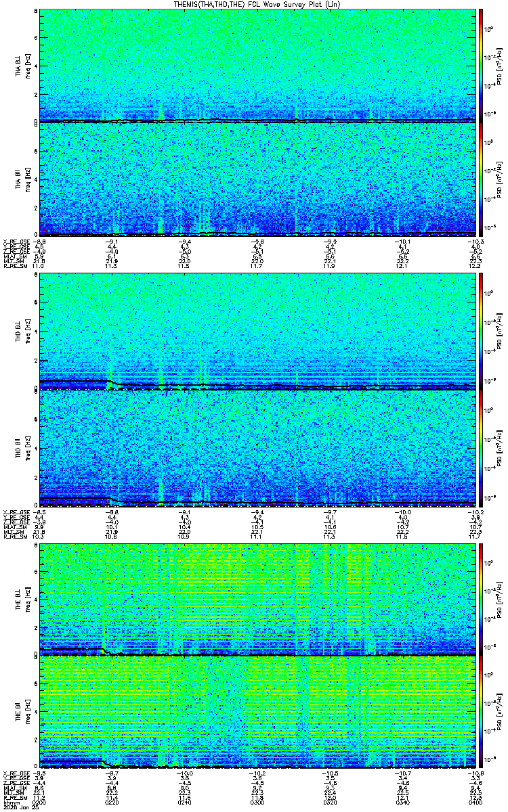Click the PSD color bar beside THE B-parallel
This screenshot has height=812, width=508.
480,712
